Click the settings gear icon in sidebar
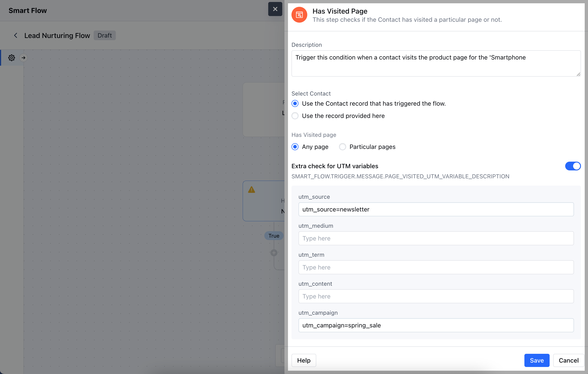The width and height of the screenshot is (588, 374). (x=11, y=58)
